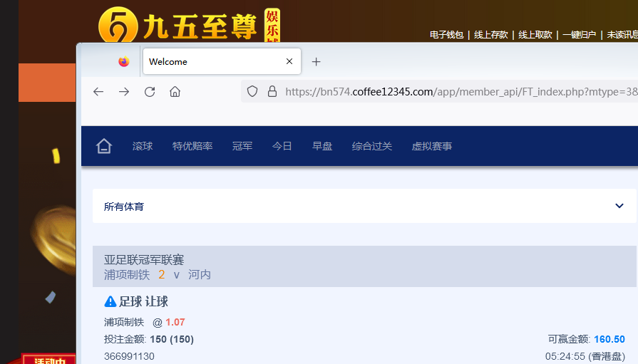Screen dimensions: 638x364
Task: Open the tracking protection shield icon
Action: click(x=252, y=91)
